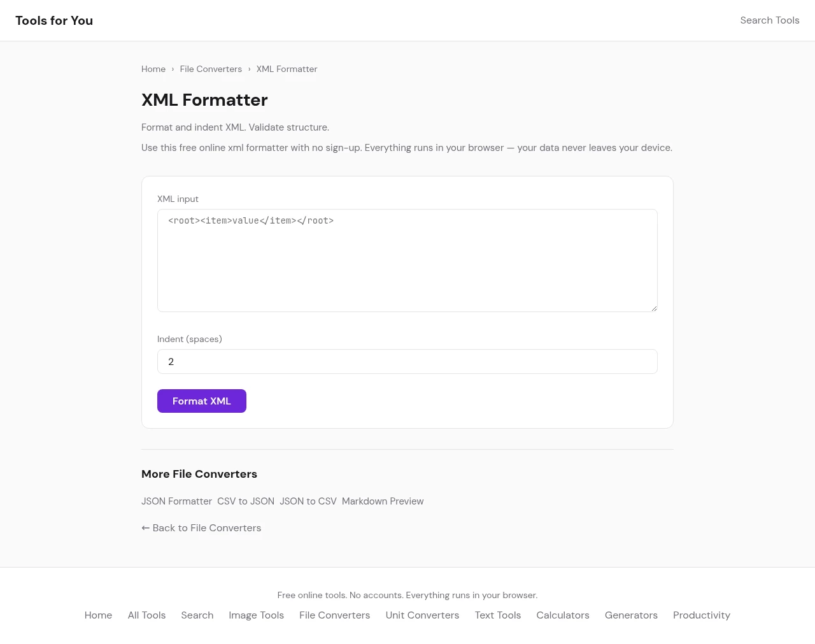The width and height of the screenshot is (815, 644).
Task: Click the Tools for You logo
Action: pos(54,20)
